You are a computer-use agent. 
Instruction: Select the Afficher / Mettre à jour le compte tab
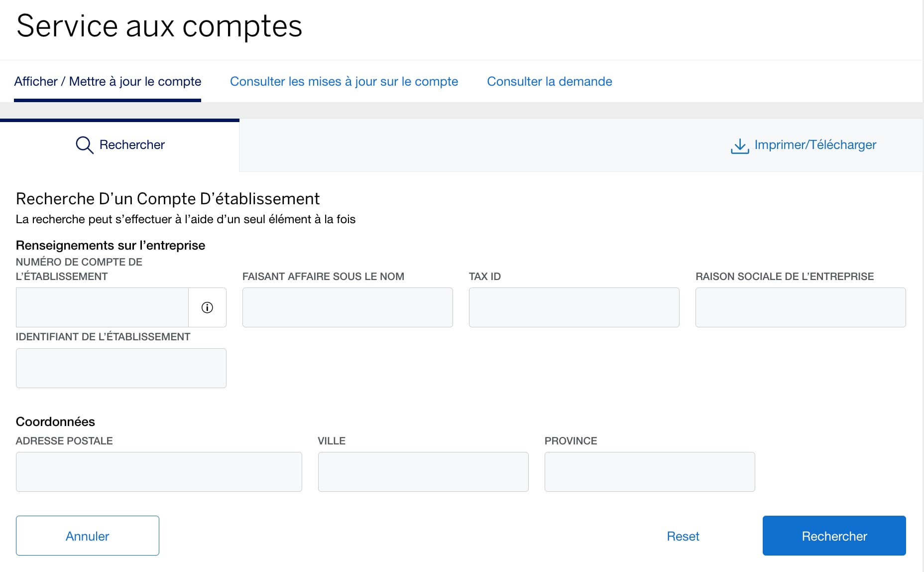pos(108,81)
